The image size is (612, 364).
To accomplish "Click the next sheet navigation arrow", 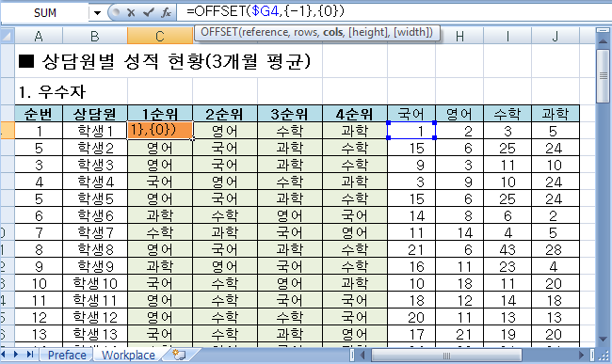I will tap(16, 355).
